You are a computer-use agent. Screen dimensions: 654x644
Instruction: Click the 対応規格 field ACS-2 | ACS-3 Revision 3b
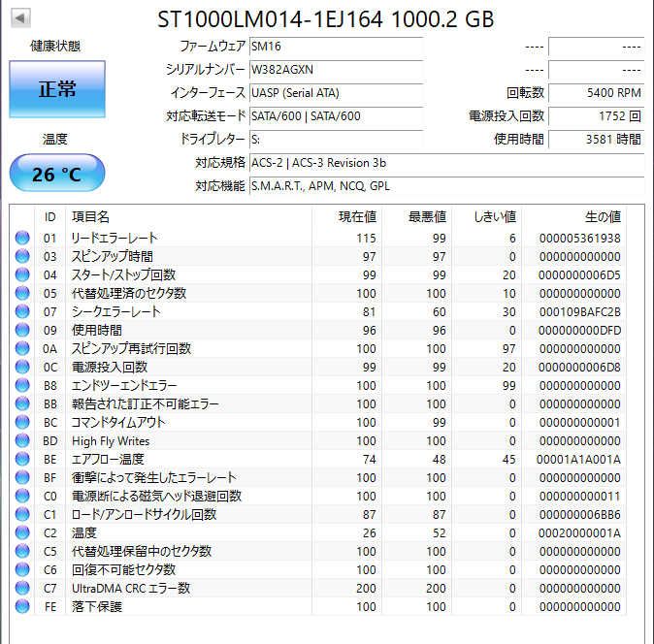(447, 163)
